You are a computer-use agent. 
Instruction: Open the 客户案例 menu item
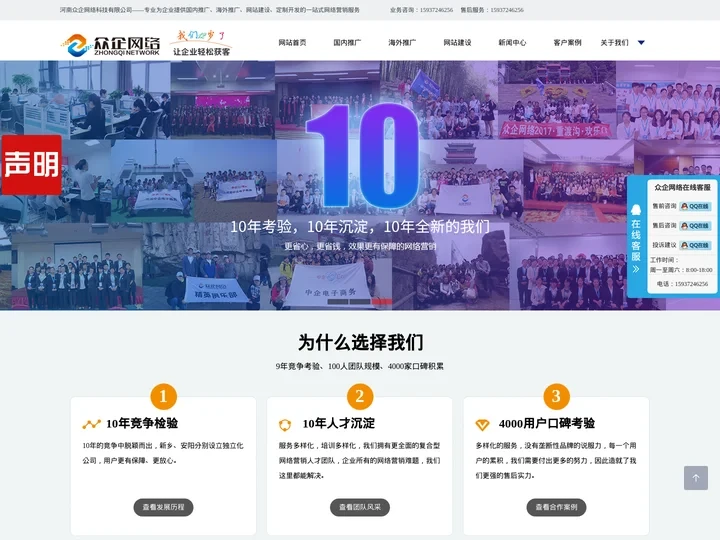[x=568, y=43]
